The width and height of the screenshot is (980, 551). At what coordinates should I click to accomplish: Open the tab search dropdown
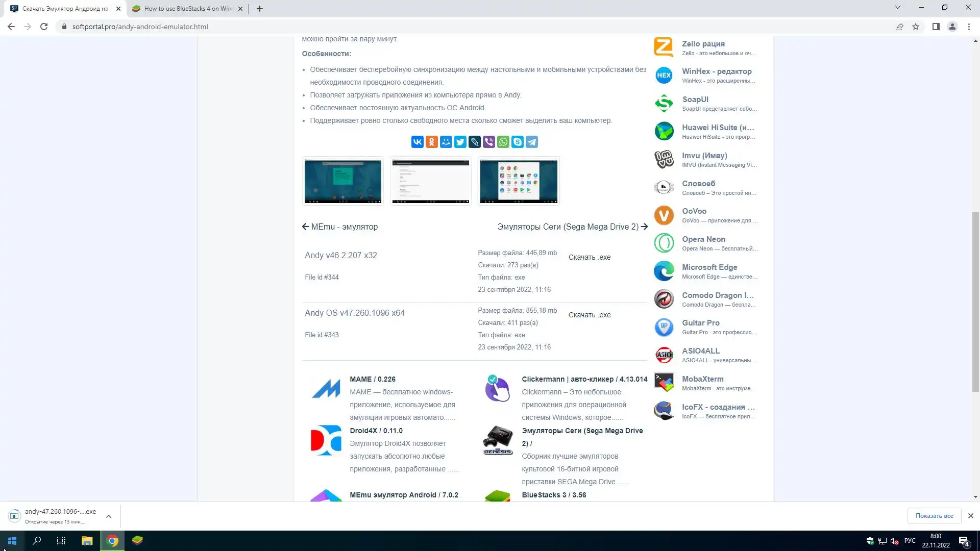[897, 8]
